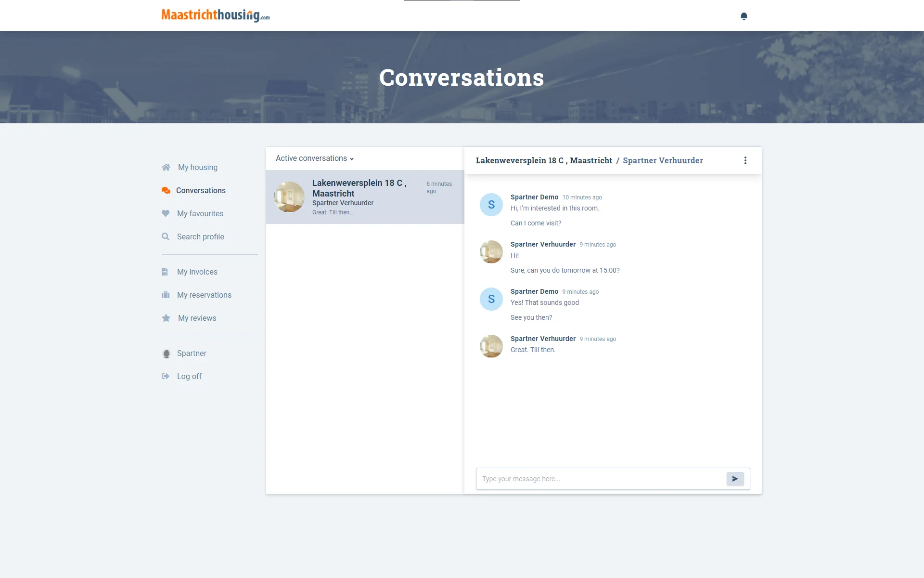The image size is (924, 578).
Task: Click the document icon beside My invoices
Action: coord(165,272)
